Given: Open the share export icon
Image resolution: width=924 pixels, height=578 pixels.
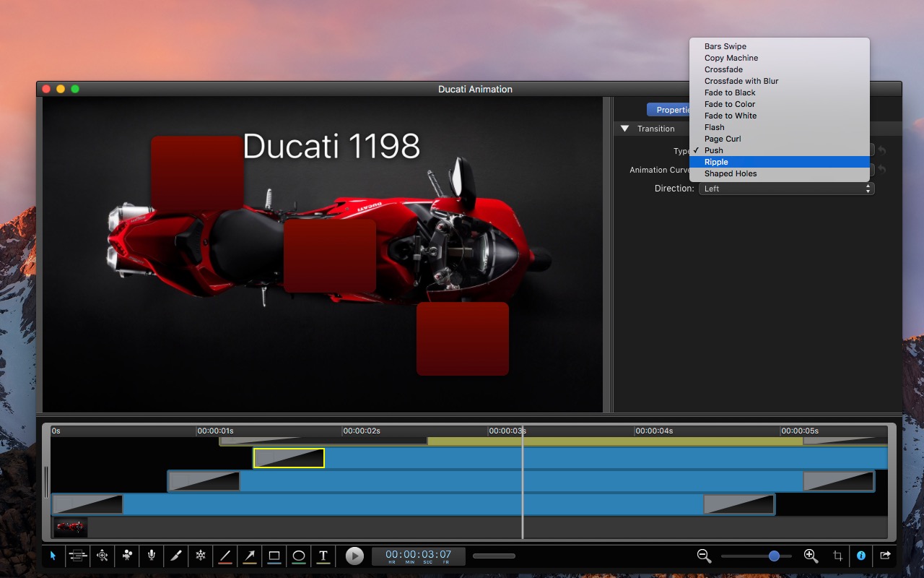Looking at the screenshot, I should [x=885, y=556].
